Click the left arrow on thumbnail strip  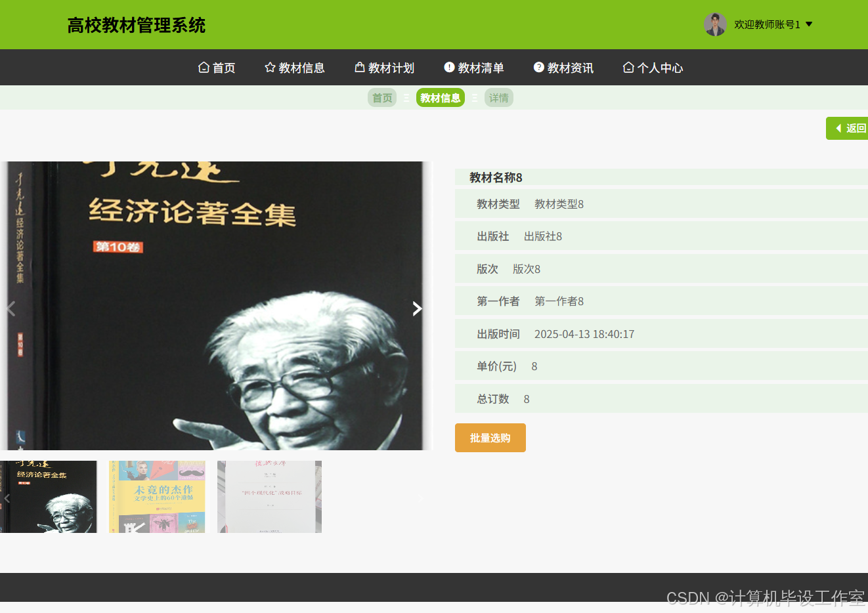pos(7,499)
